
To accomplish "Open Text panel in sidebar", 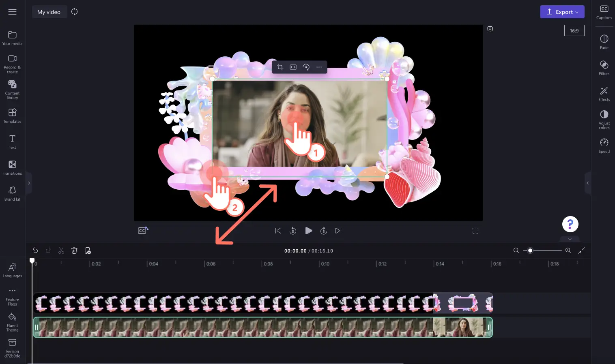I will coord(12,142).
